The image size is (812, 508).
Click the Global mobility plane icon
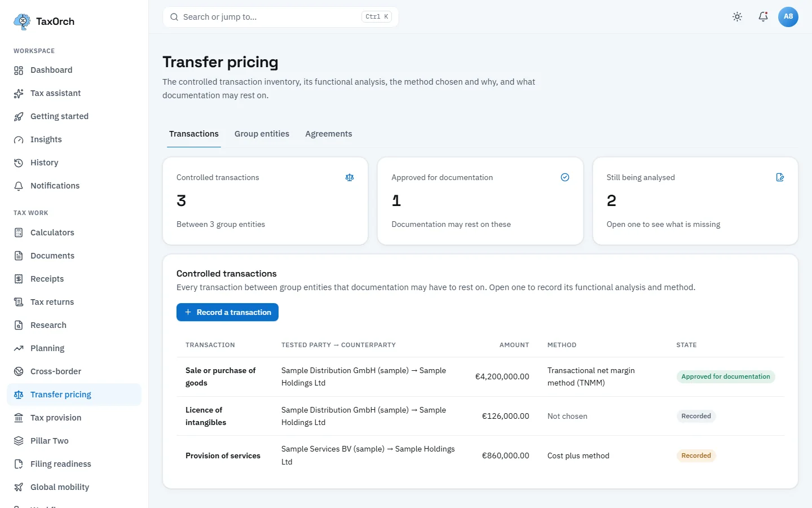tap(19, 488)
